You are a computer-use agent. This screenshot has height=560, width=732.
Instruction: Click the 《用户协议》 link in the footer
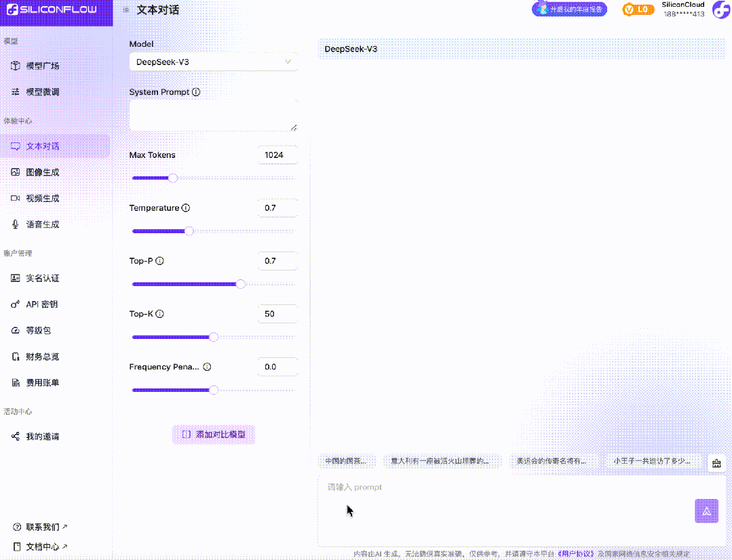[x=575, y=554]
